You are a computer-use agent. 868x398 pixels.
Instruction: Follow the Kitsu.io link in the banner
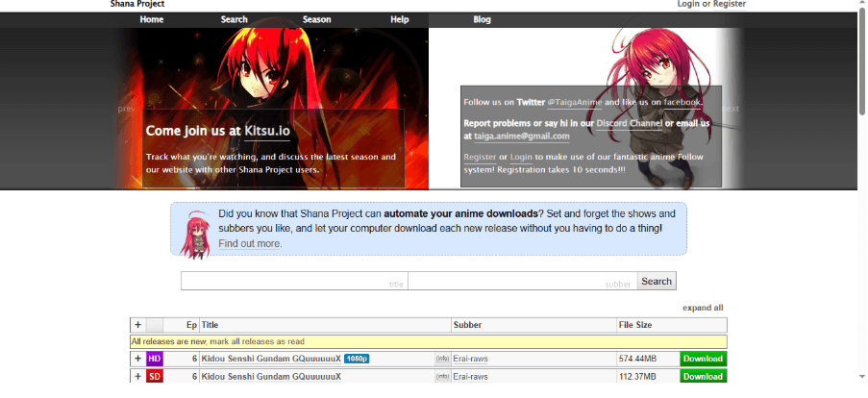click(267, 131)
